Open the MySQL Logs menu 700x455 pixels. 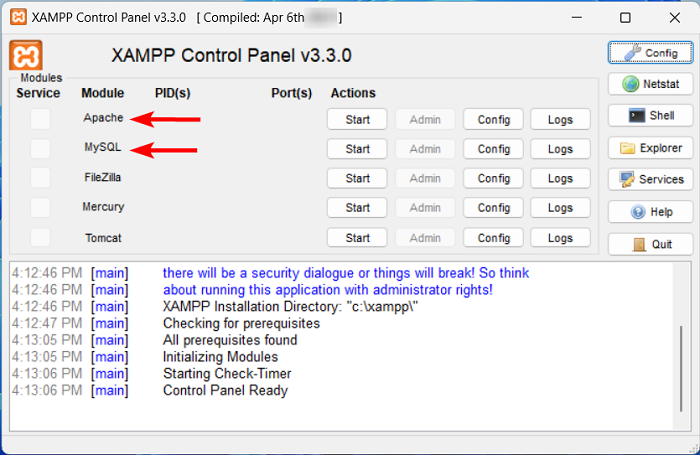pos(560,149)
